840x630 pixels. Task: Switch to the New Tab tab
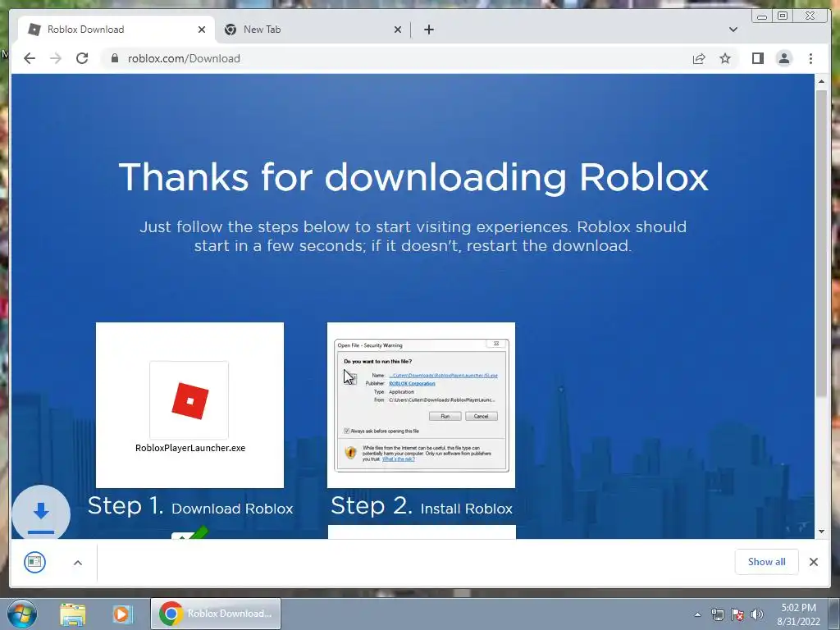[x=313, y=30]
